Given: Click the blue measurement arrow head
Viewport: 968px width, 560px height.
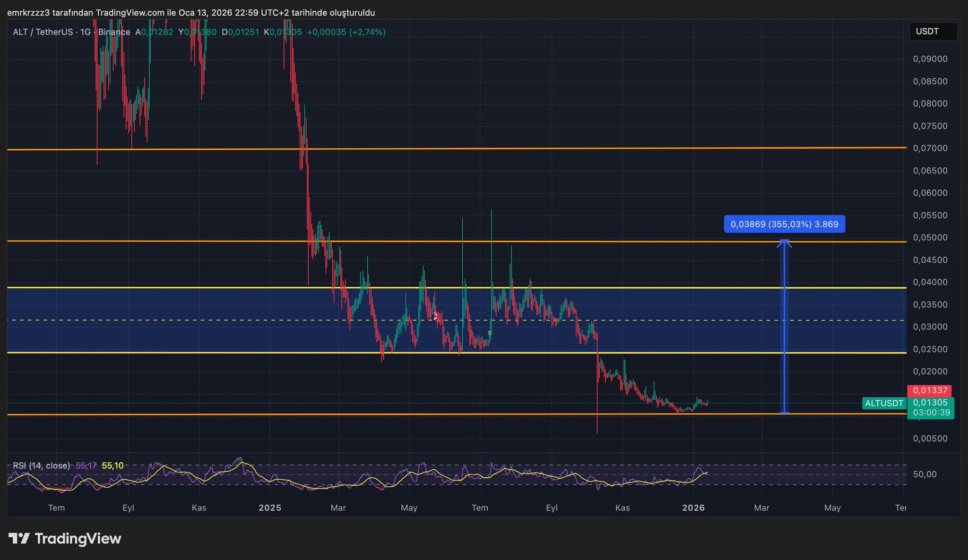Looking at the screenshot, I should (784, 243).
